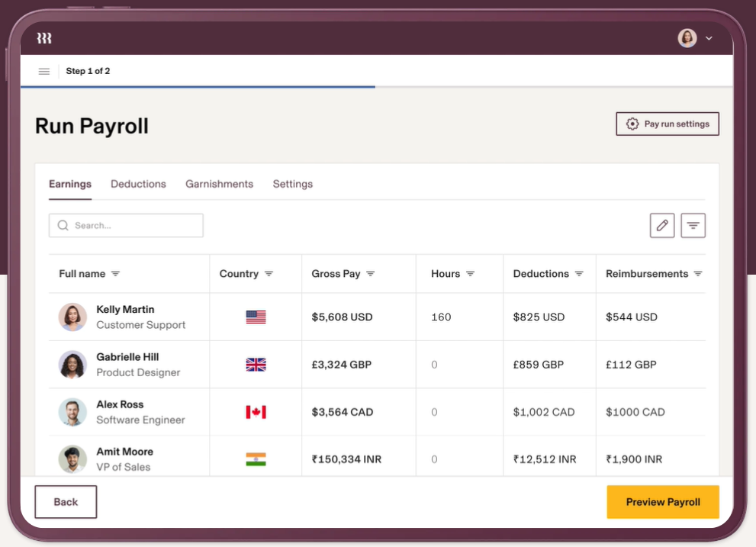Open Pay run settings
756x547 pixels.
(668, 124)
